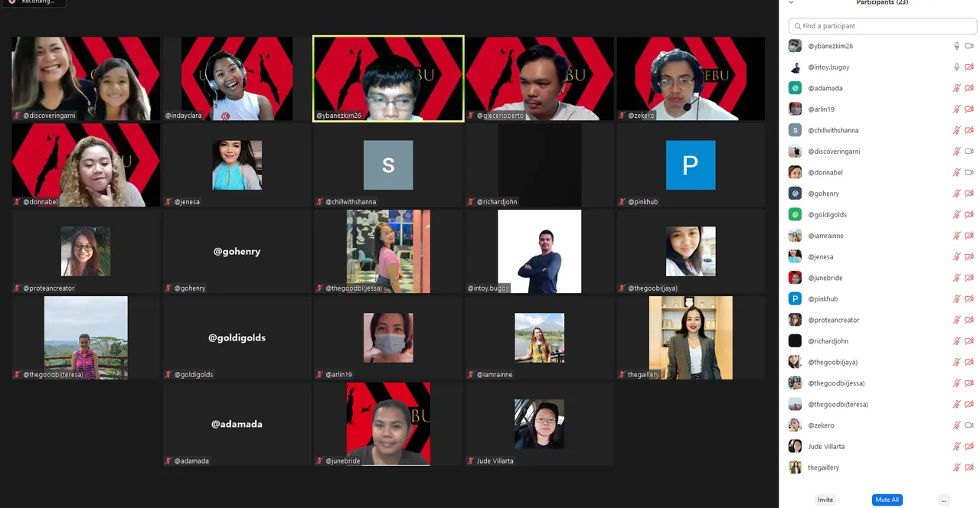980x508 pixels.
Task: Toggle the camera for @thegoodbi(teresa) in the list
Action: point(969,404)
